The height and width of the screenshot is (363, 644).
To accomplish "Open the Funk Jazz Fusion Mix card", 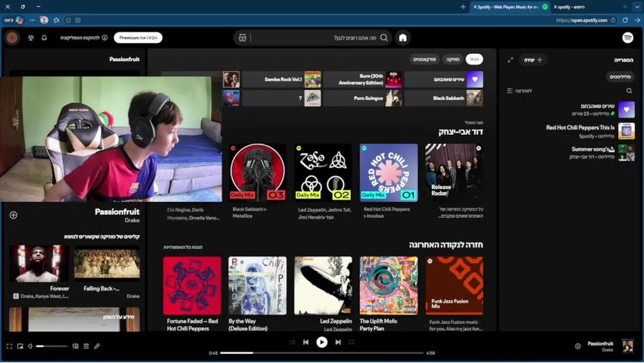I will tap(454, 293).
